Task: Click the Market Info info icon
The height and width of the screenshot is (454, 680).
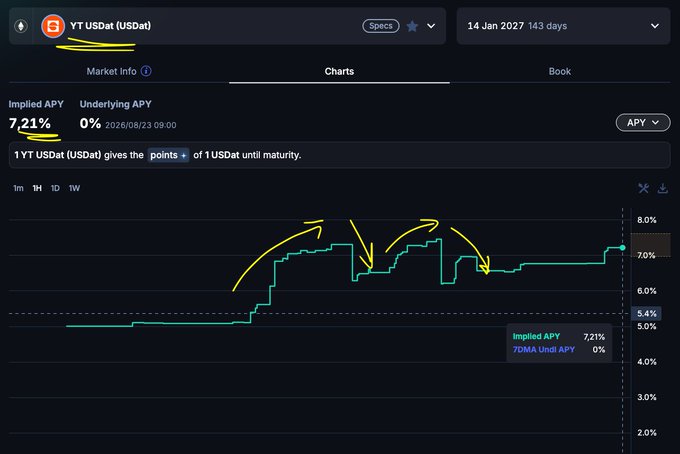Action: [x=146, y=71]
